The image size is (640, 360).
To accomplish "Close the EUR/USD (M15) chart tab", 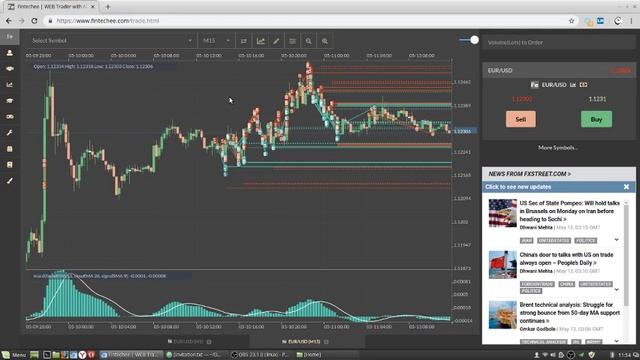I will click(x=326, y=342).
